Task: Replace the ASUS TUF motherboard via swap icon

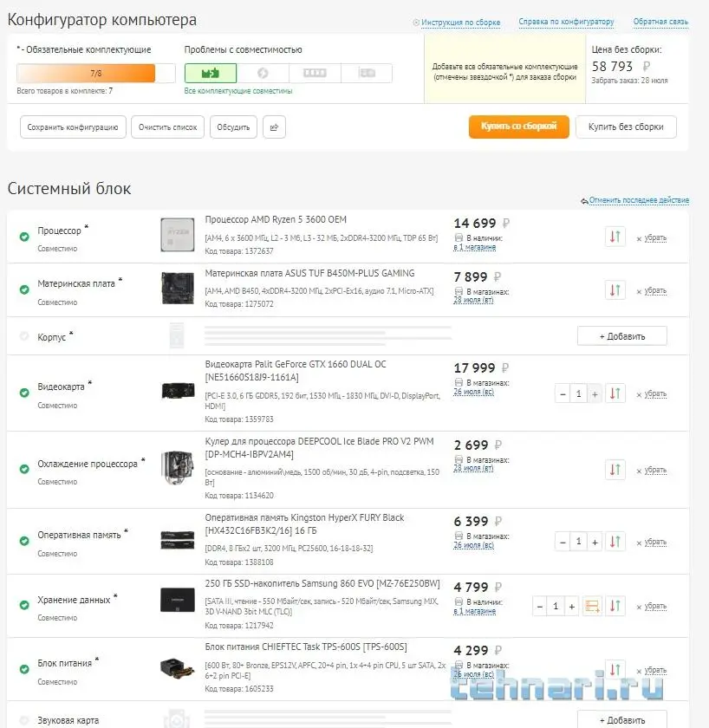Action: click(615, 290)
